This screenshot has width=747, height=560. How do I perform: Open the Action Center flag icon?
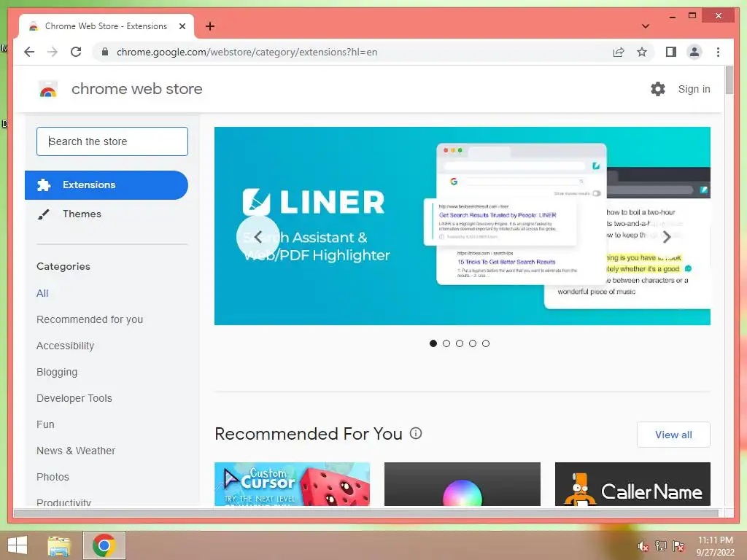pos(678,546)
